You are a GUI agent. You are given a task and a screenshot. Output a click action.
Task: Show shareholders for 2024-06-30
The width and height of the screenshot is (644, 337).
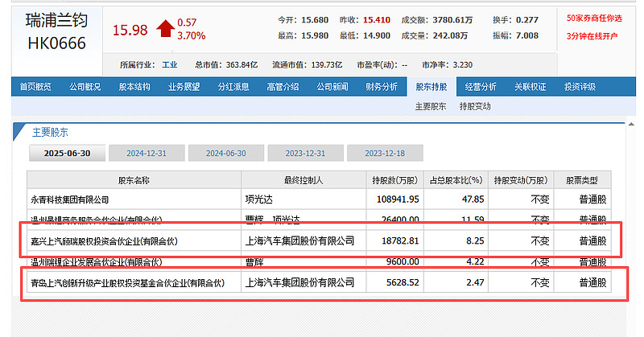(x=226, y=153)
